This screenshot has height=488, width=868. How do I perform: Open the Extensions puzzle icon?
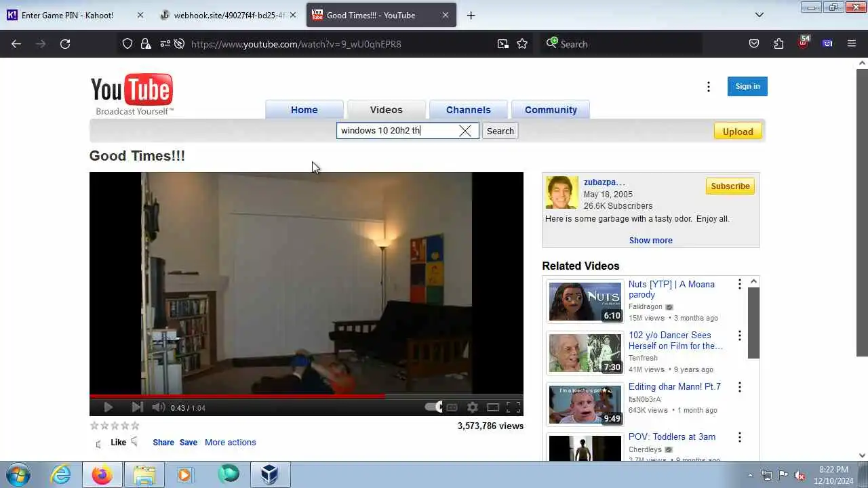(778, 43)
